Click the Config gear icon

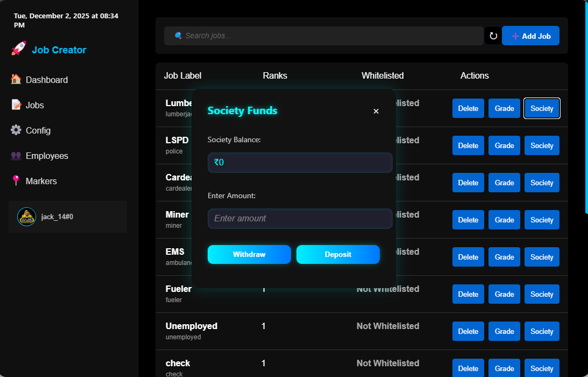pos(16,130)
